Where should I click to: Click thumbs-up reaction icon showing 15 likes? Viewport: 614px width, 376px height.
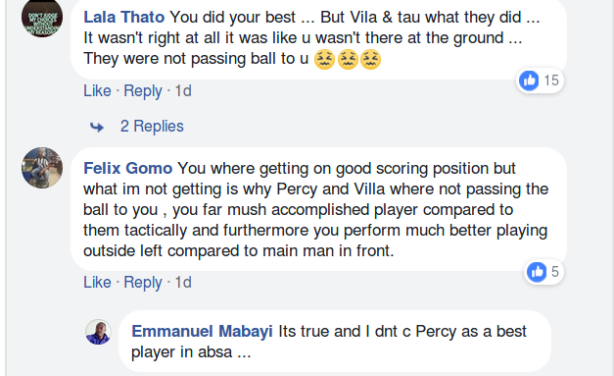[x=529, y=80]
